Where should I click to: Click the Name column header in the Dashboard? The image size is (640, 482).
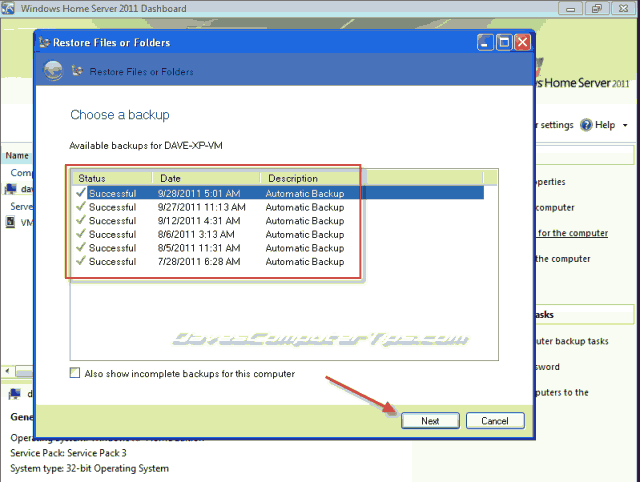coord(17,155)
